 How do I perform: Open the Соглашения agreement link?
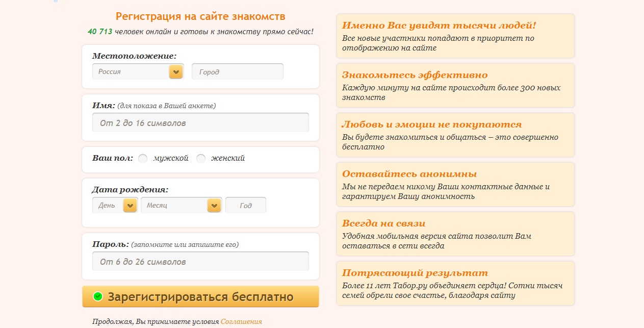coord(241,322)
